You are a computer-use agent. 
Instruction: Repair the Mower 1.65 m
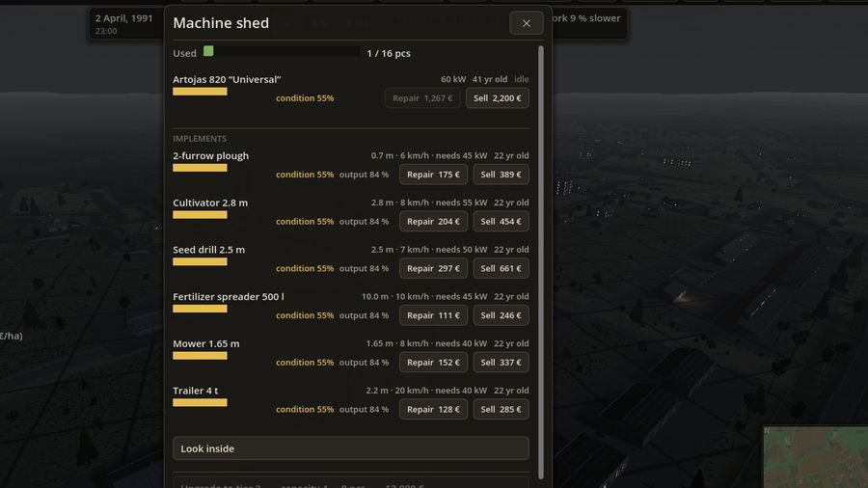433,363
